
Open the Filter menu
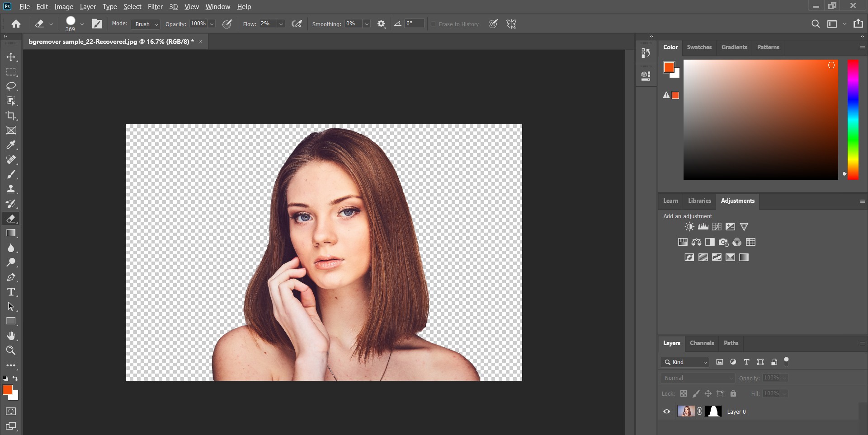[x=156, y=6]
